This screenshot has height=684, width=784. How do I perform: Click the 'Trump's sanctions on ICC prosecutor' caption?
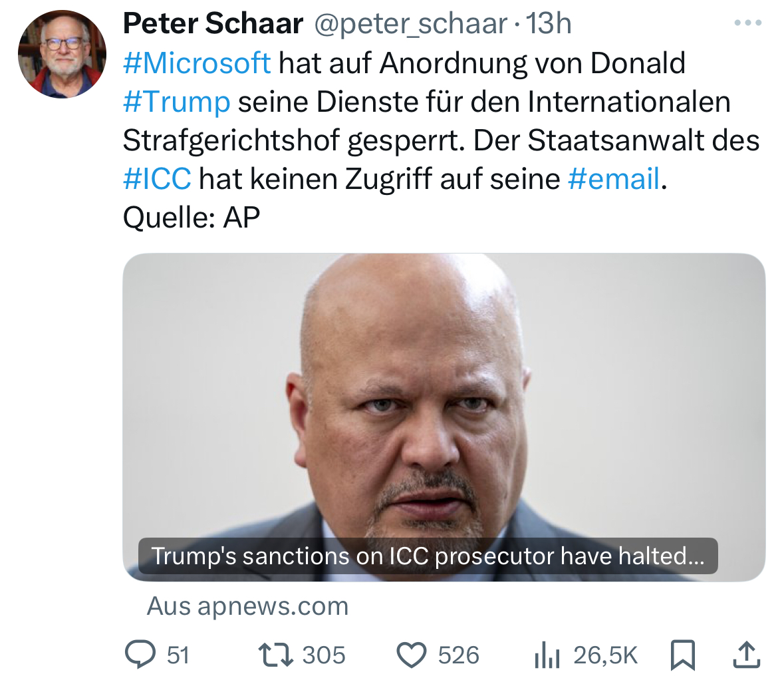(428, 556)
